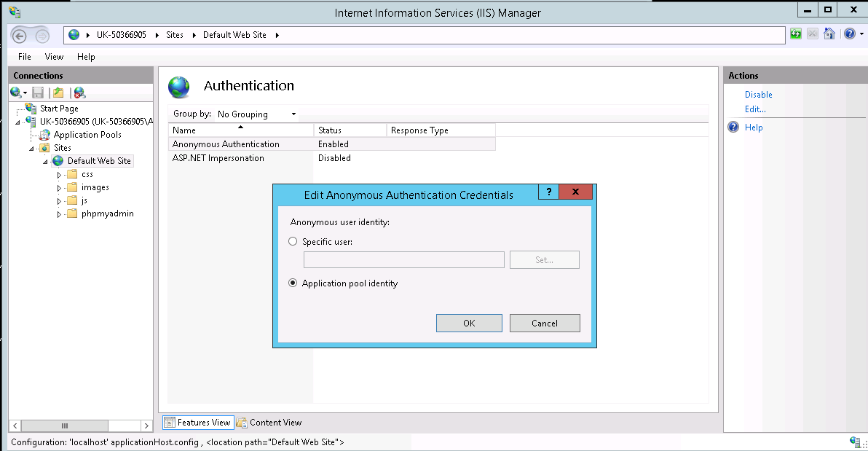
Task: Click the css folder icon
Action: coord(72,174)
